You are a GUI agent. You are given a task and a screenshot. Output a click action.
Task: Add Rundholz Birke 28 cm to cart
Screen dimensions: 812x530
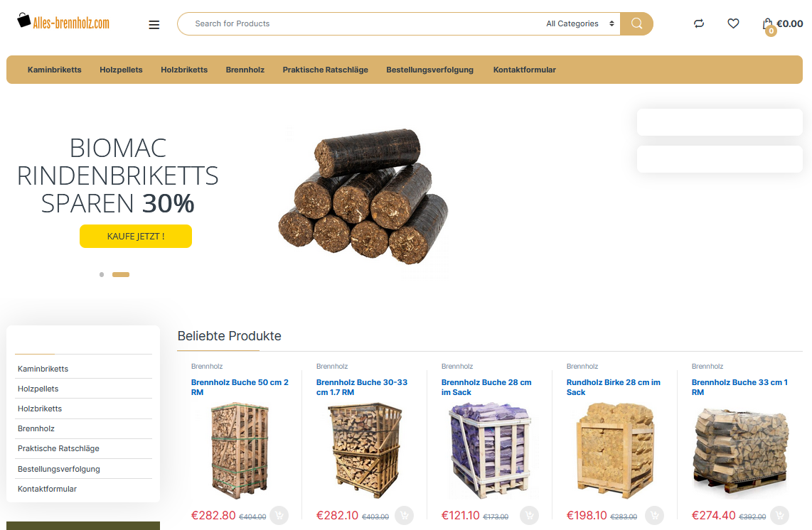655,516
